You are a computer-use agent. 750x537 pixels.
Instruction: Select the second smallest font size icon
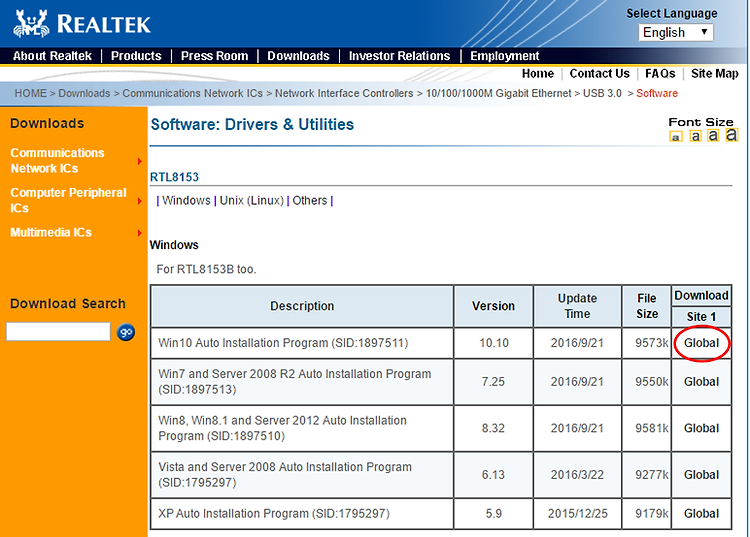click(x=695, y=136)
